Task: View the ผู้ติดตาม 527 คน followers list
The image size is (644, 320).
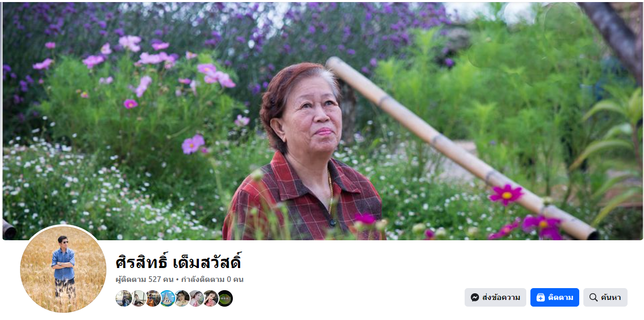Action: pos(144,279)
